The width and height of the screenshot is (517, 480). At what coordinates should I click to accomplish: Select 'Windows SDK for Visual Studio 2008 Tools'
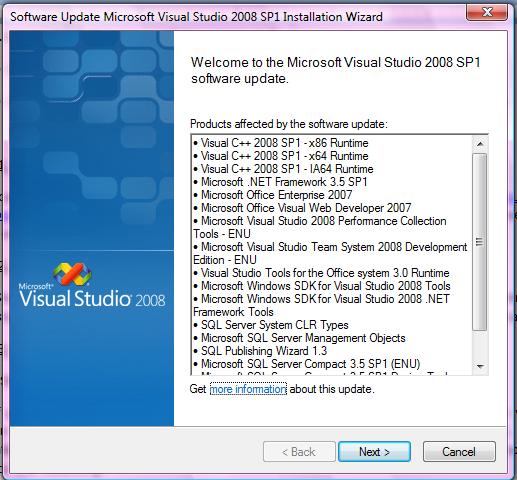pos(322,286)
